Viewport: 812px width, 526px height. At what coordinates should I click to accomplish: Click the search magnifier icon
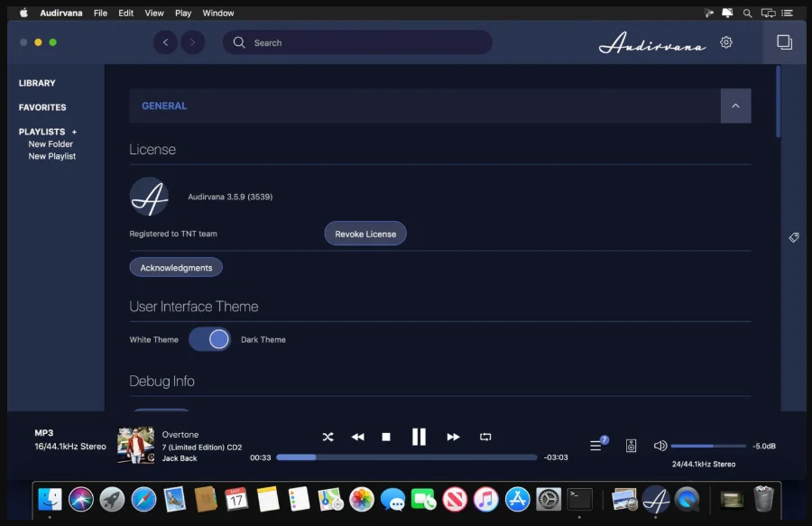pyautogui.click(x=239, y=42)
